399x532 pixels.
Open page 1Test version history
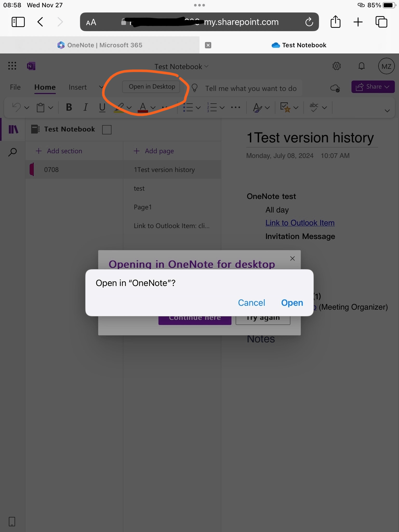point(172,170)
